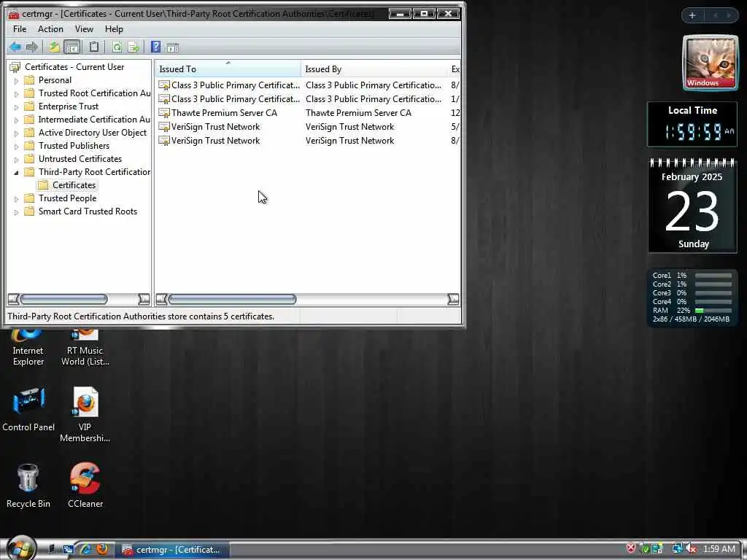Select VIP Membership desktop shortcut

coord(85,414)
